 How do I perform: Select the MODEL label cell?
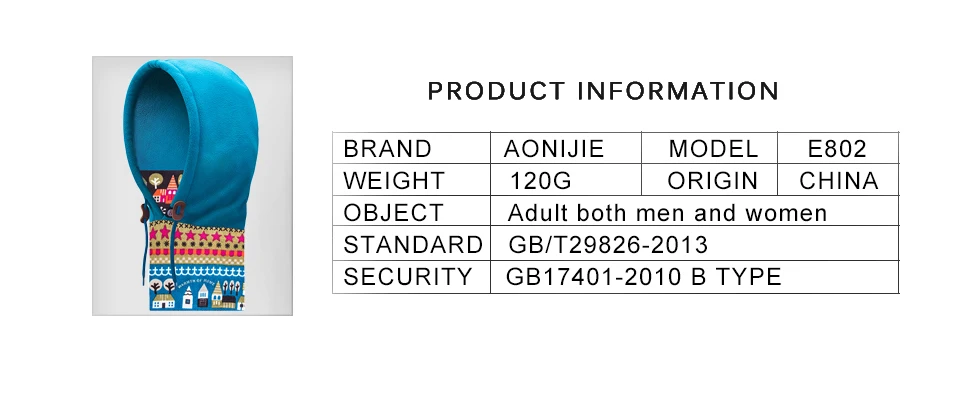click(710, 148)
